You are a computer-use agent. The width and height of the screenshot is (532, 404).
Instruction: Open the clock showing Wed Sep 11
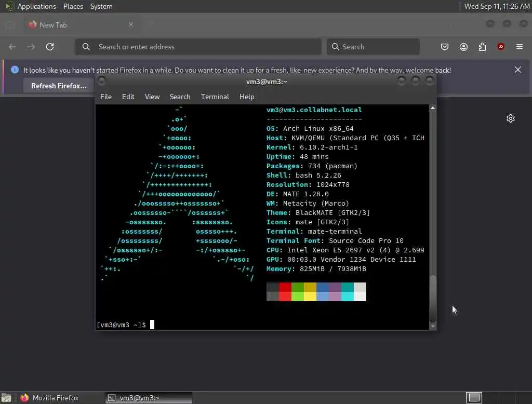[x=496, y=6]
